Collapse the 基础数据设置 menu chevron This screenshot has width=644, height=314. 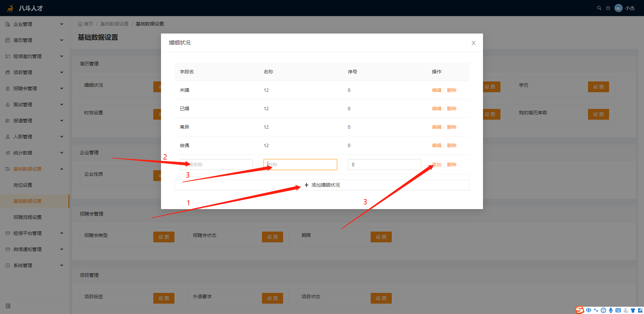[x=62, y=169]
